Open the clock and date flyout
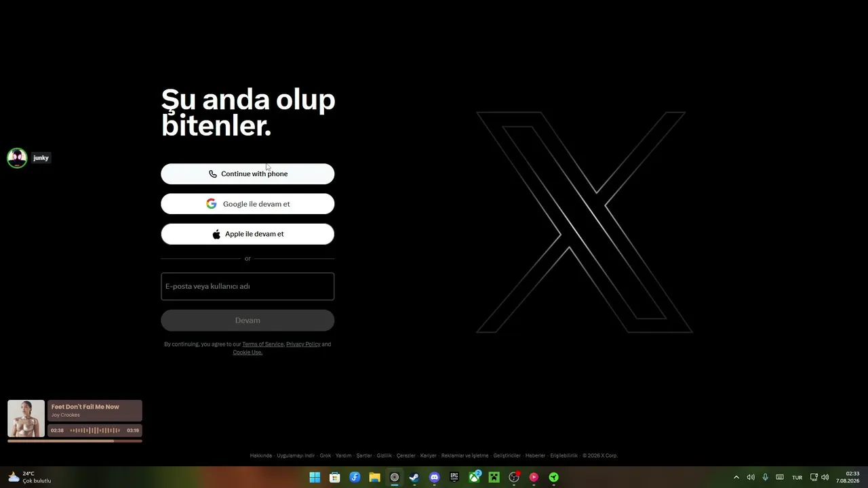This screenshot has height=488, width=868. click(848, 477)
